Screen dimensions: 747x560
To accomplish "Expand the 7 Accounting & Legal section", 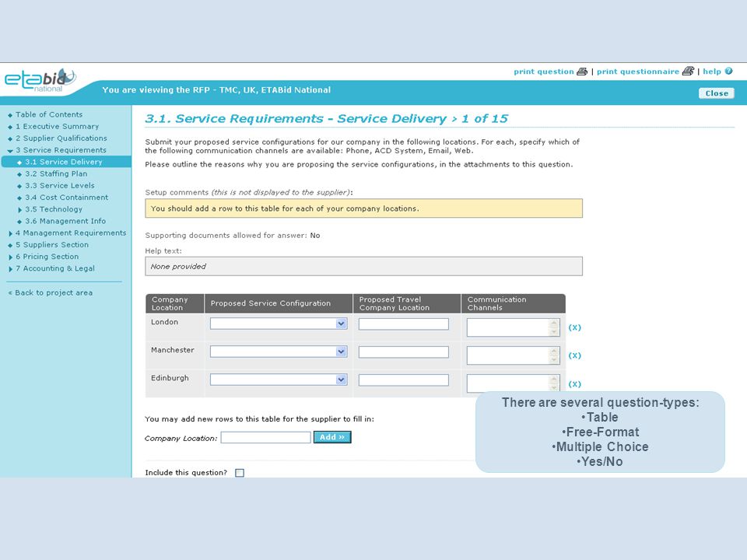I will pyautogui.click(x=10, y=269).
